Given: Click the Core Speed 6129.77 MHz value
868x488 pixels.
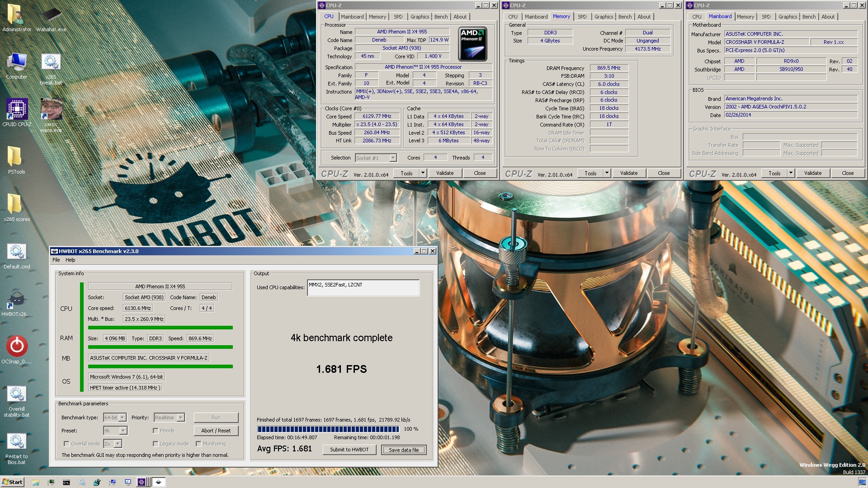Looking at the screenshot, I should (377, 116).
